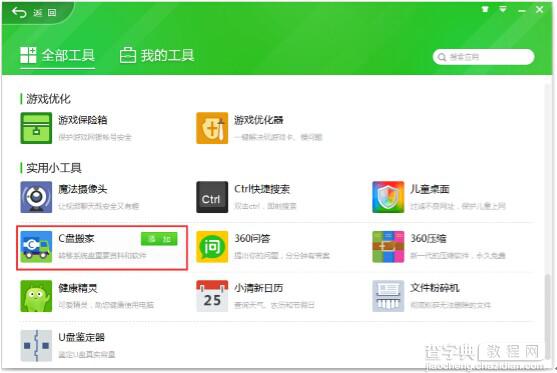Open the title bar dropdown menu arrow
Screen dimensions: 557x373
(503, 9)
